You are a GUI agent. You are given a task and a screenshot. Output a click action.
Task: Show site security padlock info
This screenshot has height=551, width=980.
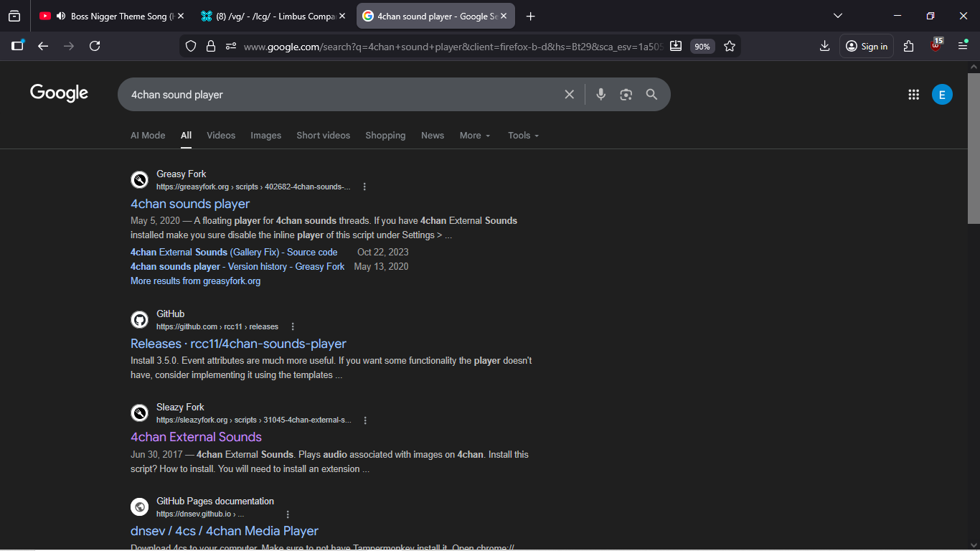pyautogui.click(x=211, y=46)
